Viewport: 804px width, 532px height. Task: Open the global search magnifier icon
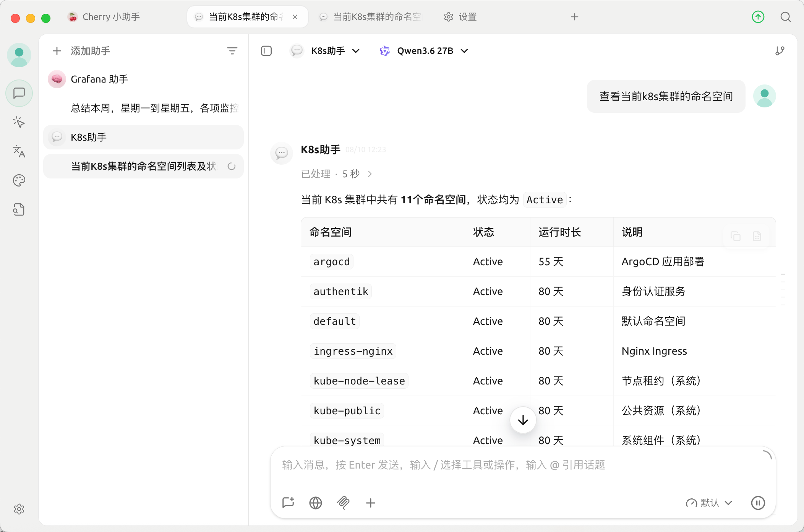click(x=786, y=17)
